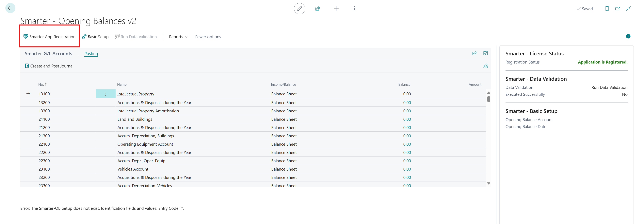This screenshot has width=644, height=224.
Task: Select account row 23200
Action: tap(253, 177)
